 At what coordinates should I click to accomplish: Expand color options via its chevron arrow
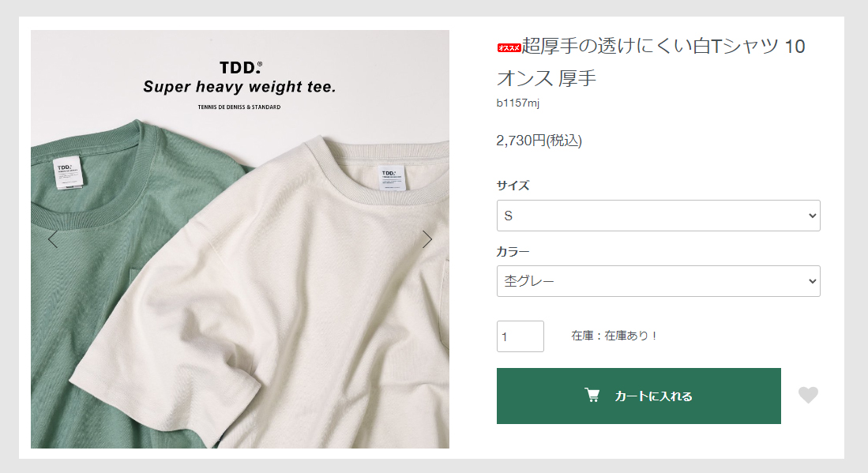(812, 281)
